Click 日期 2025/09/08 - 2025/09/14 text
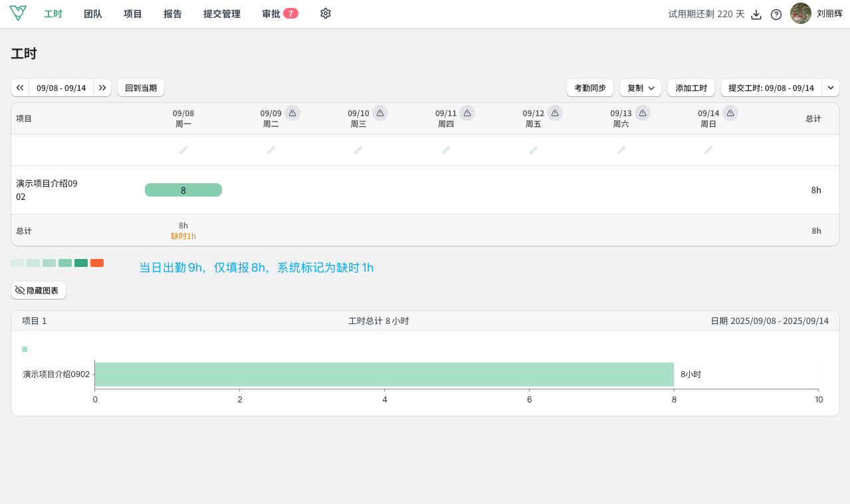Viewport: 850px width, 504px height. 770,321
